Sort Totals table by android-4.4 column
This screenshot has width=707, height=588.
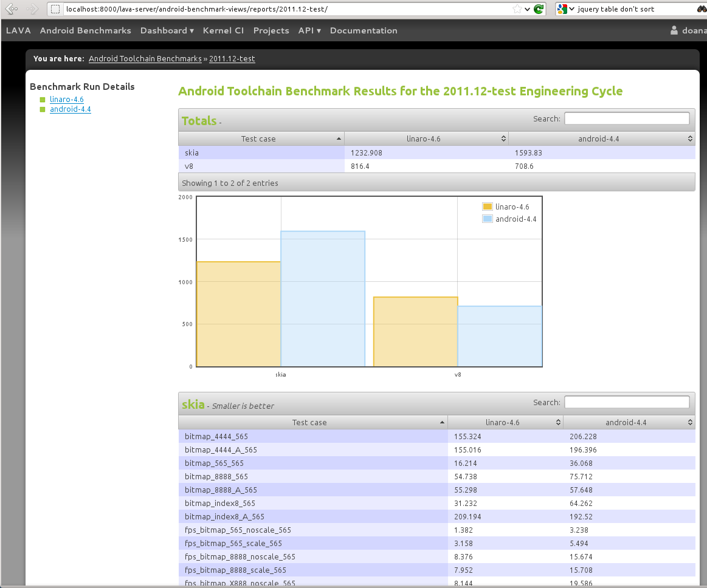pyautogui.click(x=601, y=139)
